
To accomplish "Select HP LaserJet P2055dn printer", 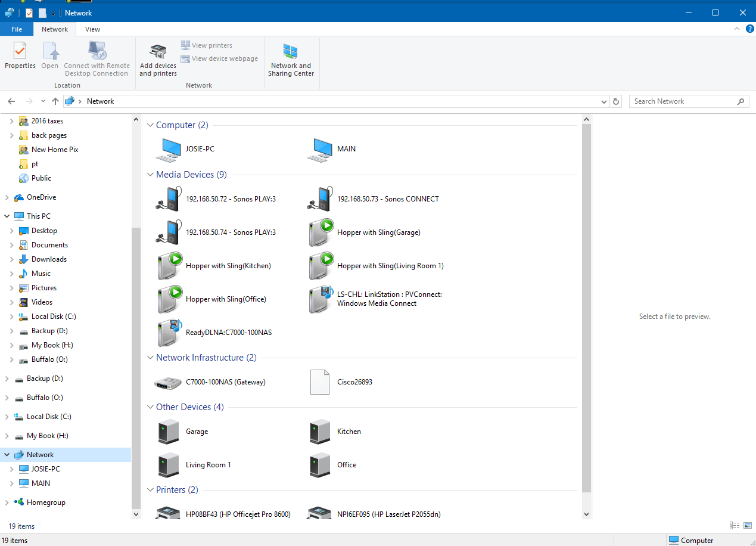I will (374, 513).
